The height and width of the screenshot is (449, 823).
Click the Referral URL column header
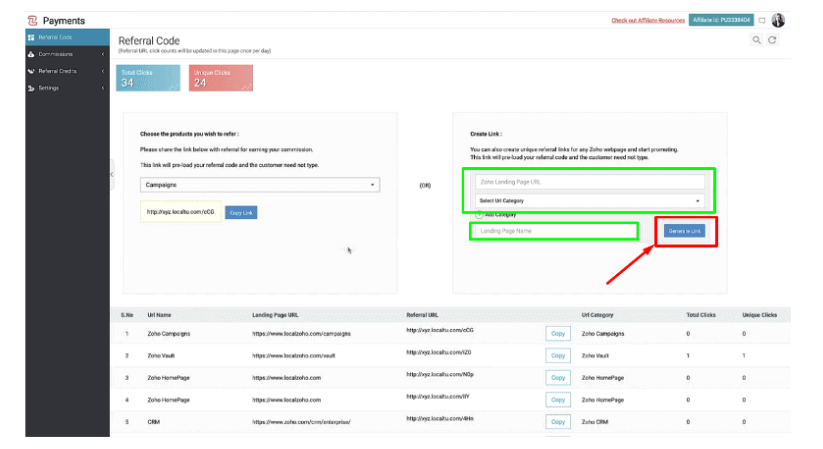click(x=422, y=315)
